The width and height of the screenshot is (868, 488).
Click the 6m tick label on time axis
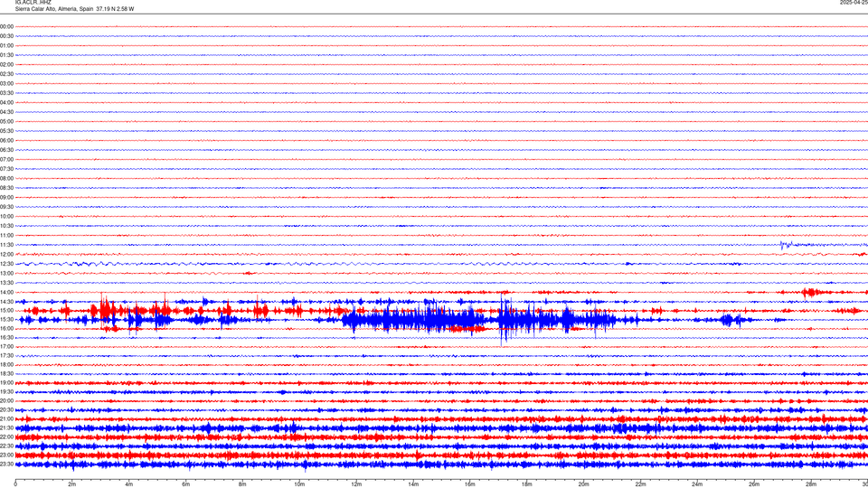click(186, 484)
